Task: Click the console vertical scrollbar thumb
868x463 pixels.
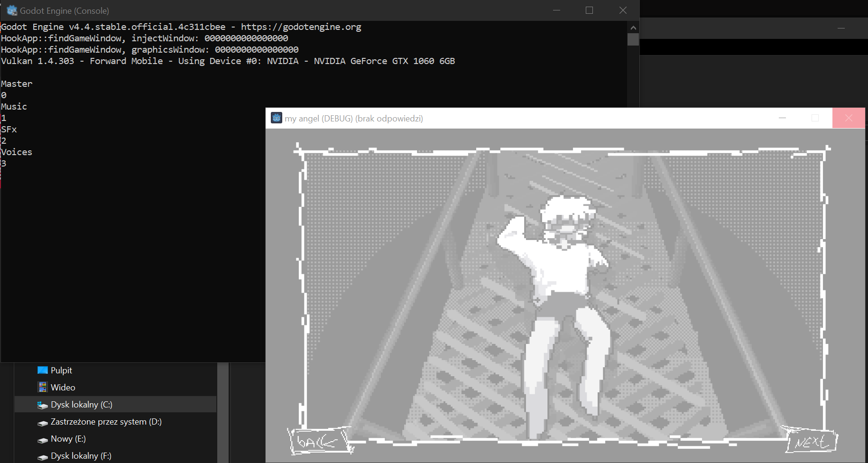Action: tap(633, 39)
